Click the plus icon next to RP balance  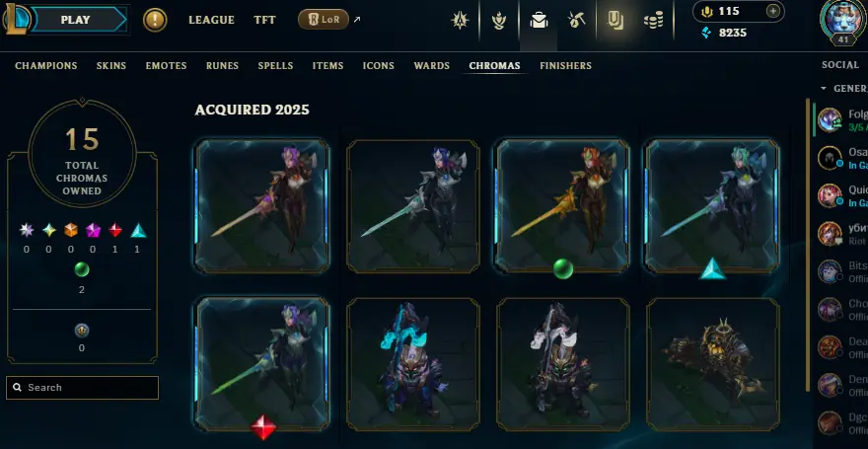coord(772,11)
